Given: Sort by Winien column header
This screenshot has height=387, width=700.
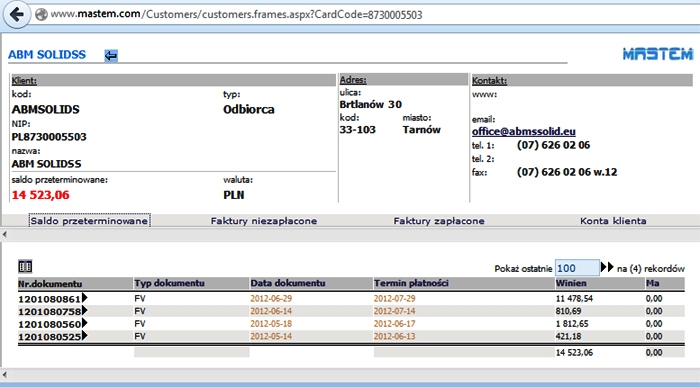Looking at the screenshot, I should [571, 283].
